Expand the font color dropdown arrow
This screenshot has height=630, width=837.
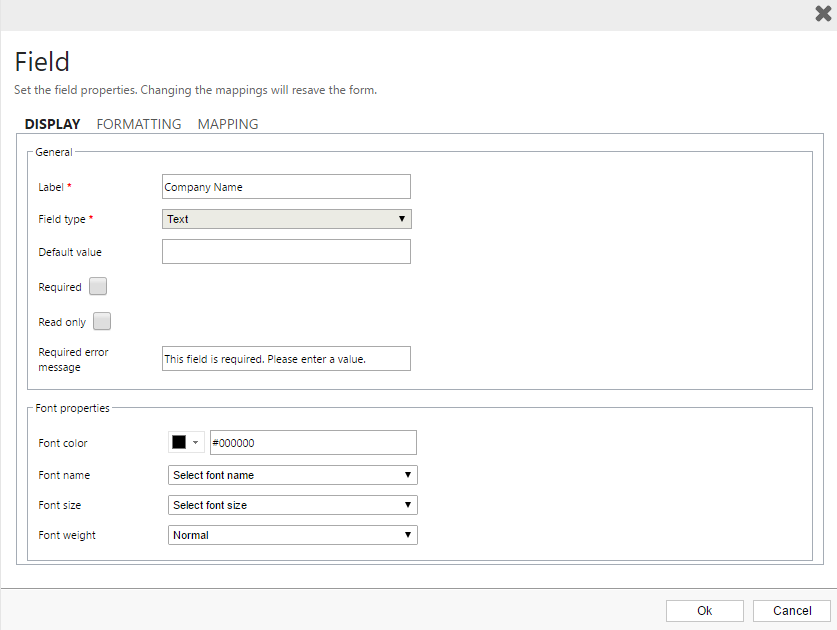[195, 442]
